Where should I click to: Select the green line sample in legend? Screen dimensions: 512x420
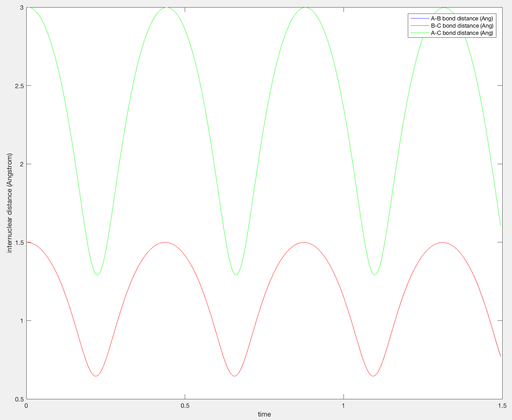pos(419,33)
